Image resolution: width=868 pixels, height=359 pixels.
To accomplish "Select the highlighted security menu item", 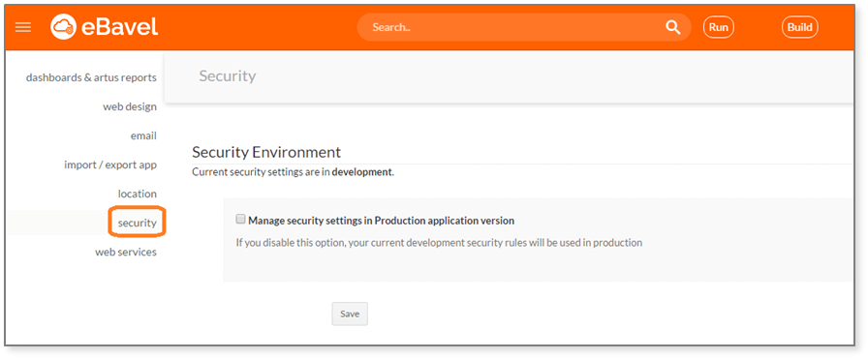I will [137, 223].
